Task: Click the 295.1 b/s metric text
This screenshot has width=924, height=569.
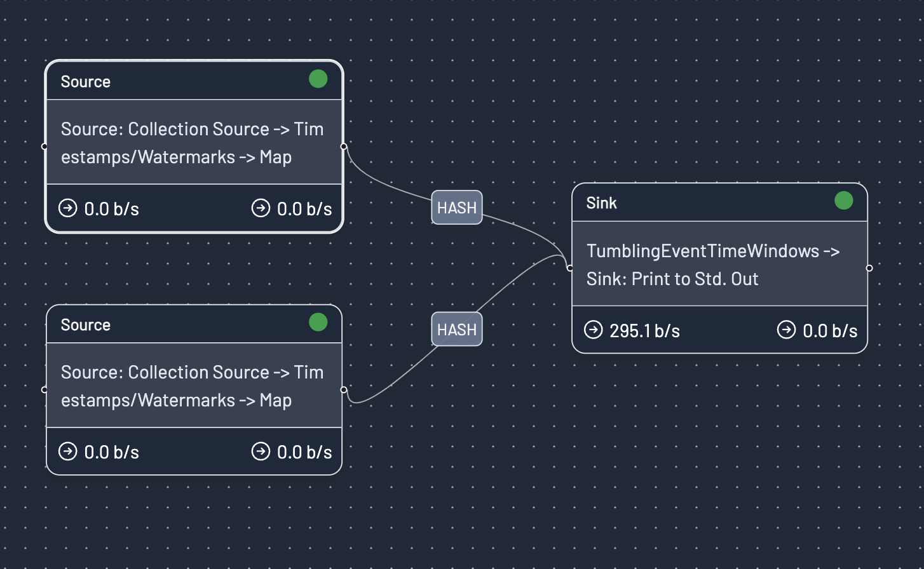Action: (644, 330)
